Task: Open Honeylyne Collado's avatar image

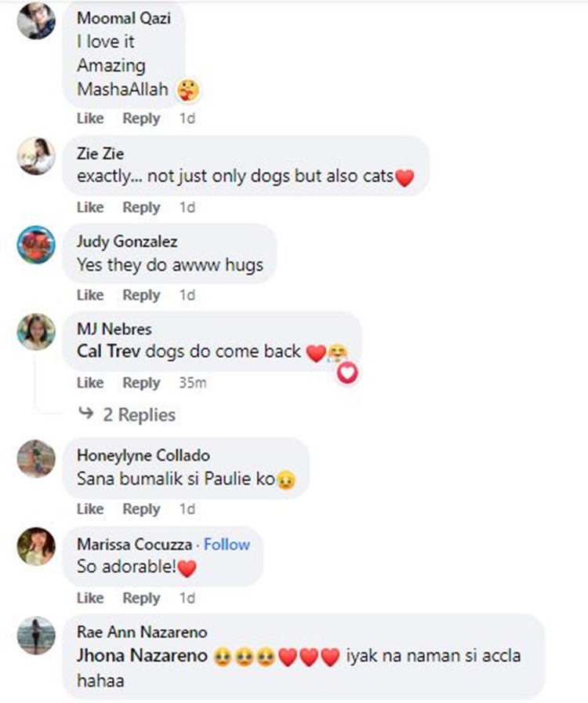Action: [36, 458]
